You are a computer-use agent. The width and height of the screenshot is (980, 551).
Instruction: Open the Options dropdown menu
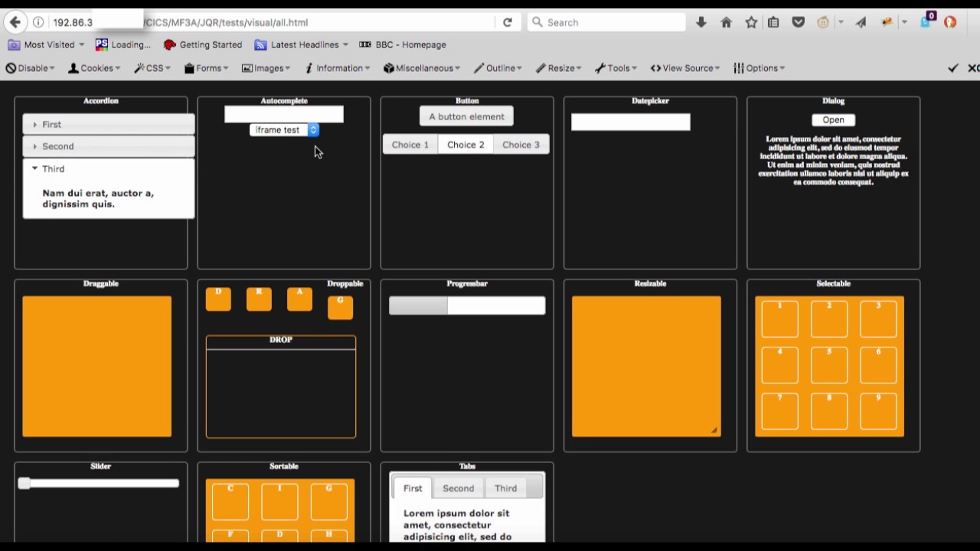click(x=759, y=68)
